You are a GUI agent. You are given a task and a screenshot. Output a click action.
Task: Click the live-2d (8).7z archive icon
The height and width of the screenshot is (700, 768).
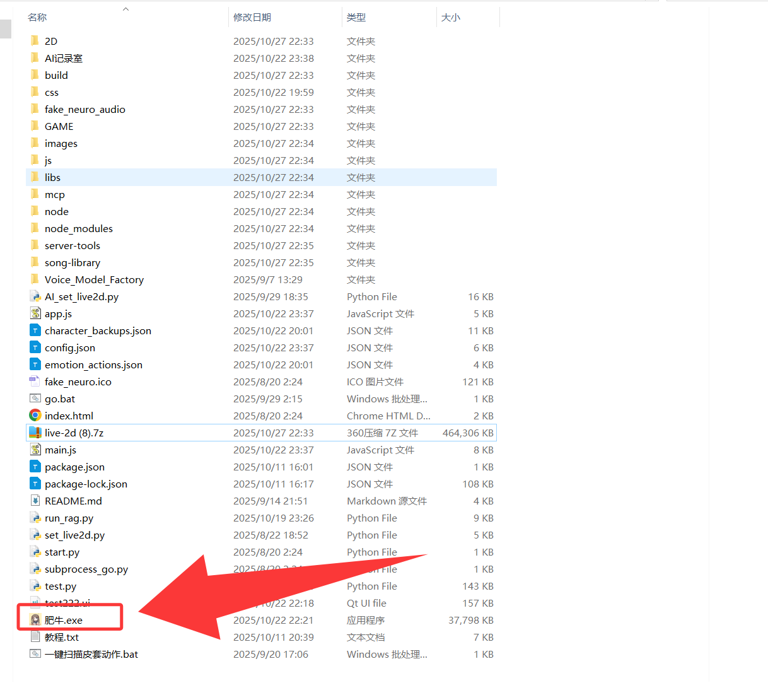(x=35, y=433)
